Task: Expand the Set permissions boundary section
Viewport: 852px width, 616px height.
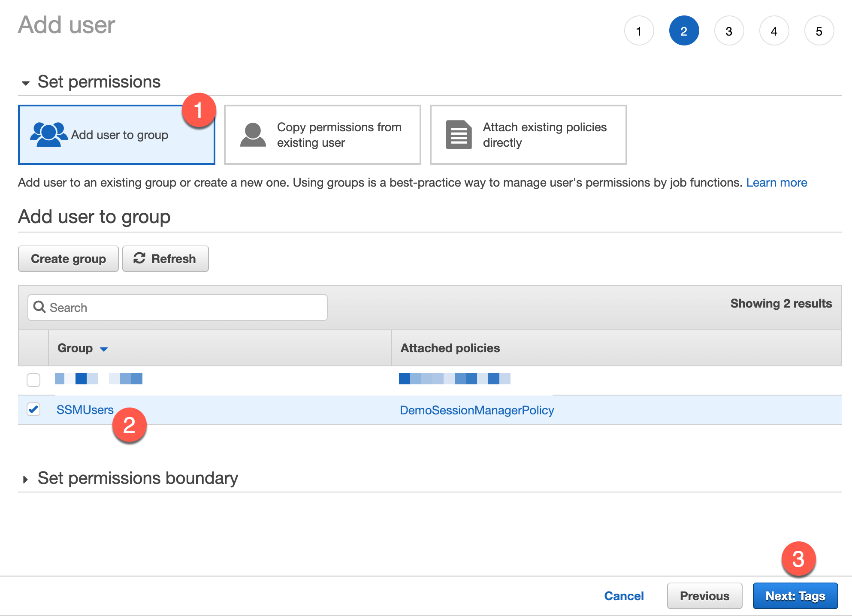Action: pyautogui.click(x=27, y=478)
